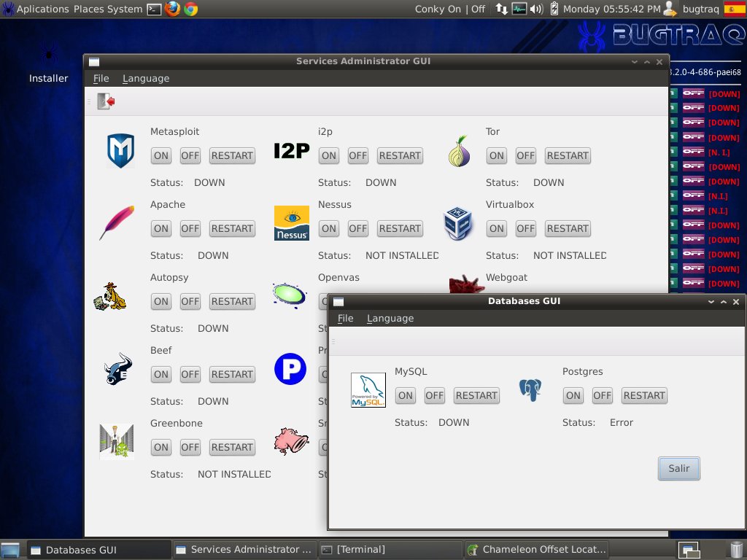747x560 pixels.
Task: Click the Postgres elephant icon
Action: pos(530,390)
